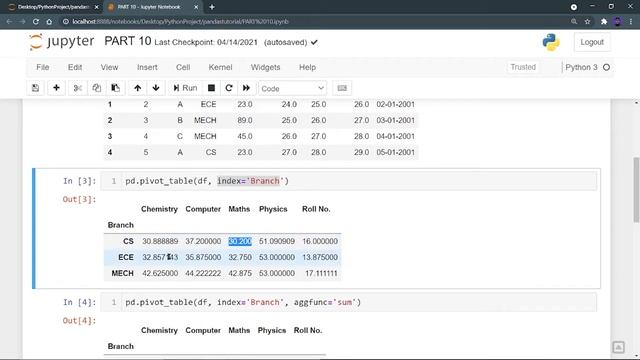This screenshot has width=640, height=360.
Task: Interrupt the kernel with stop icon
Action: (x=211, y=88)
